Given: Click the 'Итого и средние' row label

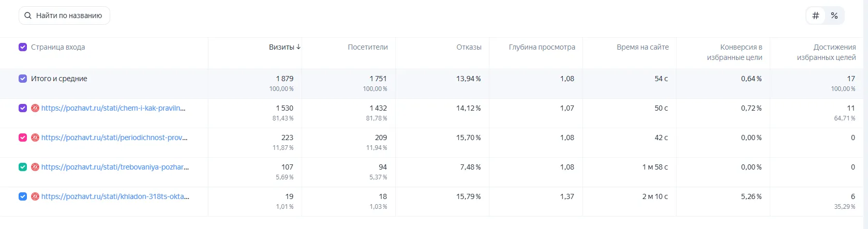Looking at the screenshot, I should (x=59, y=79).
